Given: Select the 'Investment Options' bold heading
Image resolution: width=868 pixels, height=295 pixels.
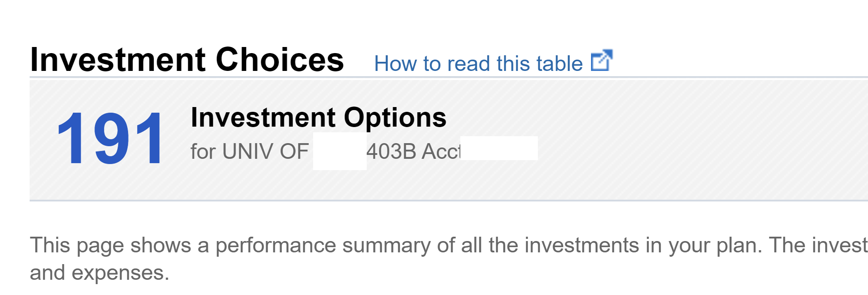Looking at the screenshot, I should click(318, 117).
